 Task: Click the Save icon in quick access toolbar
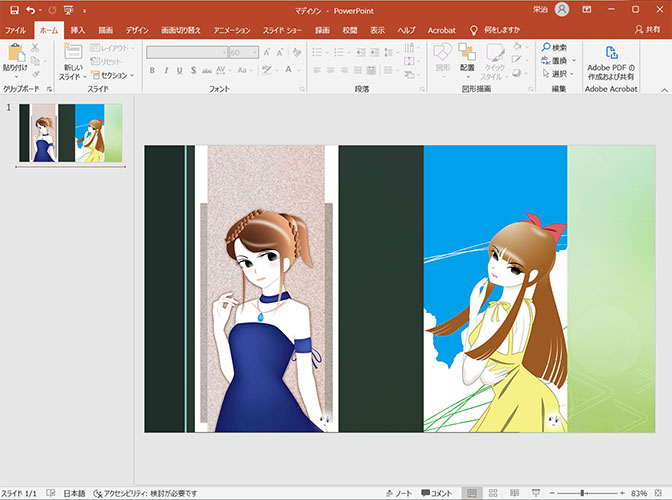tap(14, 10)
